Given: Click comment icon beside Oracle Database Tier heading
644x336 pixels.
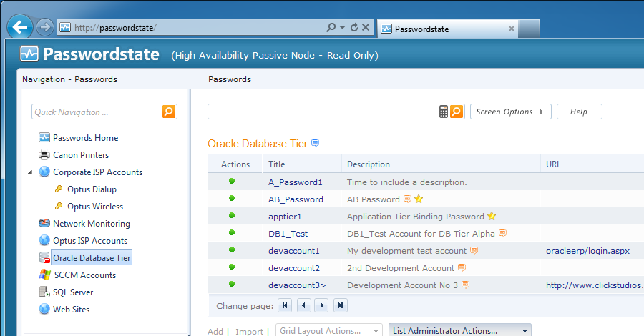Looking at the screenshot, I should pyautogui.click(x=315, y=143).
